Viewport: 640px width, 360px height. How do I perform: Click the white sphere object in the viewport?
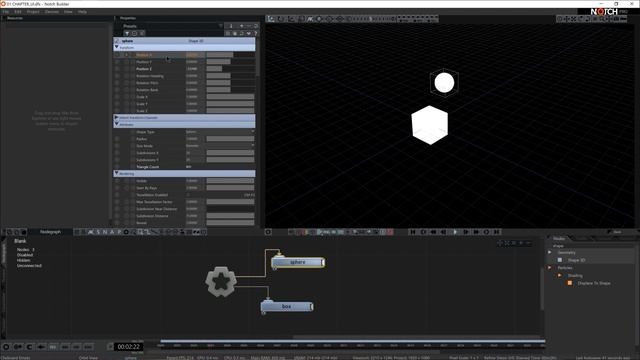pos(444,82)
